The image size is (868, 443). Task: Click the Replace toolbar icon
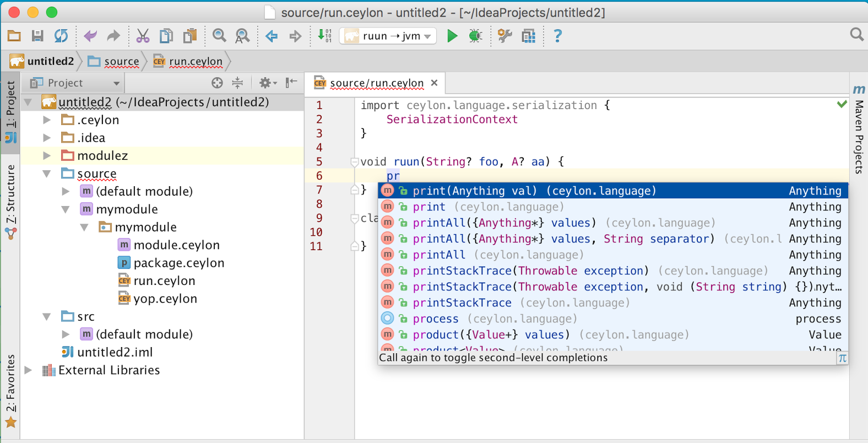click(x=242, y=36)
